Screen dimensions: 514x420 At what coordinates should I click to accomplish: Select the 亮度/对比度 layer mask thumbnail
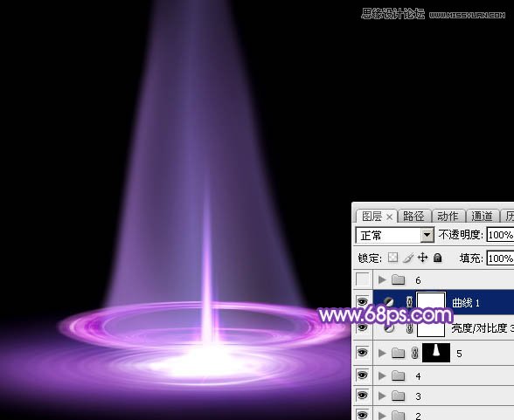[x=431, y=329]
